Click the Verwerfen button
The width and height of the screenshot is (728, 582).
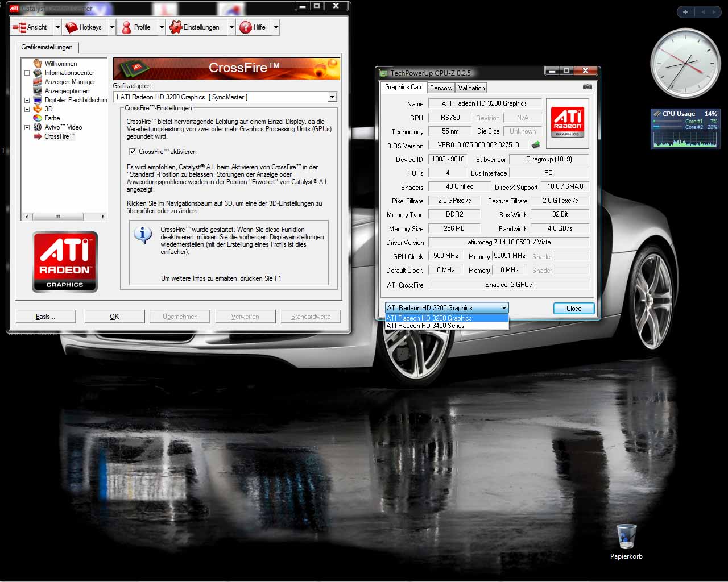(x=245, y=317)
